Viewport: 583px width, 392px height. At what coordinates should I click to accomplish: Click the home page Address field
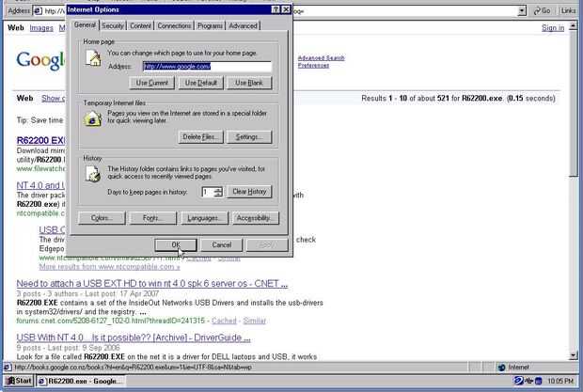tap(207, 67)
